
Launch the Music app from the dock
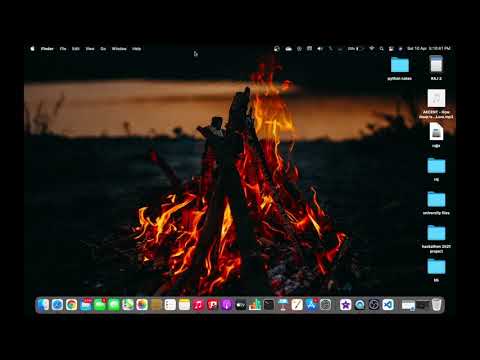coord(198,305)
